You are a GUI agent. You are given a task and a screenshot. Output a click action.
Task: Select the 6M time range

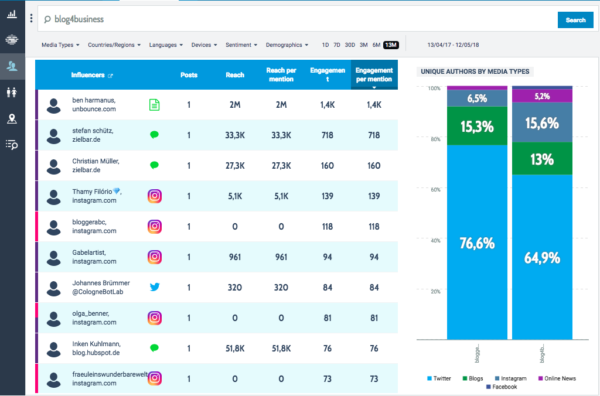[376, 45]
